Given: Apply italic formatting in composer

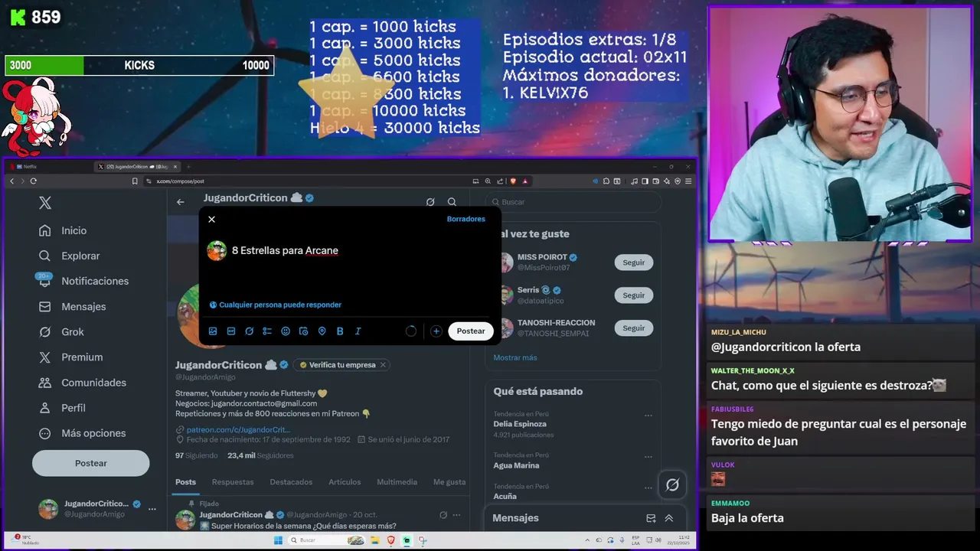Looking at the screenshot, I should (358, 331).
